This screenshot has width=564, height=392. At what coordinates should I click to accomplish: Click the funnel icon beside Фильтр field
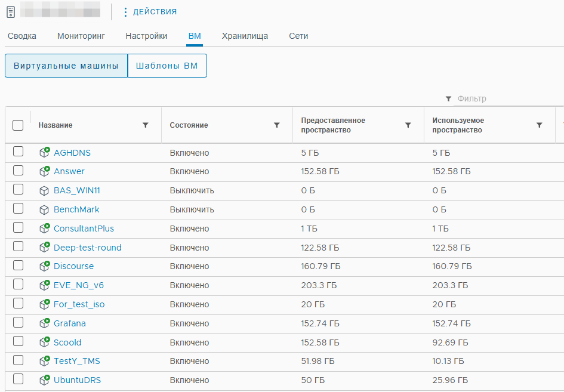tap(448, 98)
